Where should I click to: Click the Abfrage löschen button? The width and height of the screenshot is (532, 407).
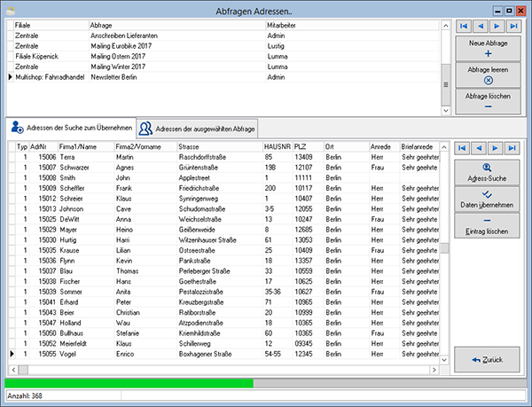coord(488,101)
